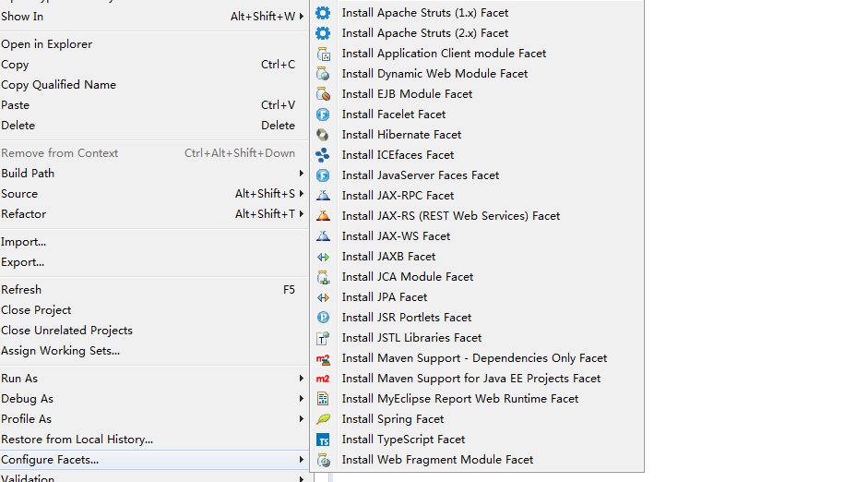
Task: Expand the Profile As submenu arrow
Action: [301, 419]
